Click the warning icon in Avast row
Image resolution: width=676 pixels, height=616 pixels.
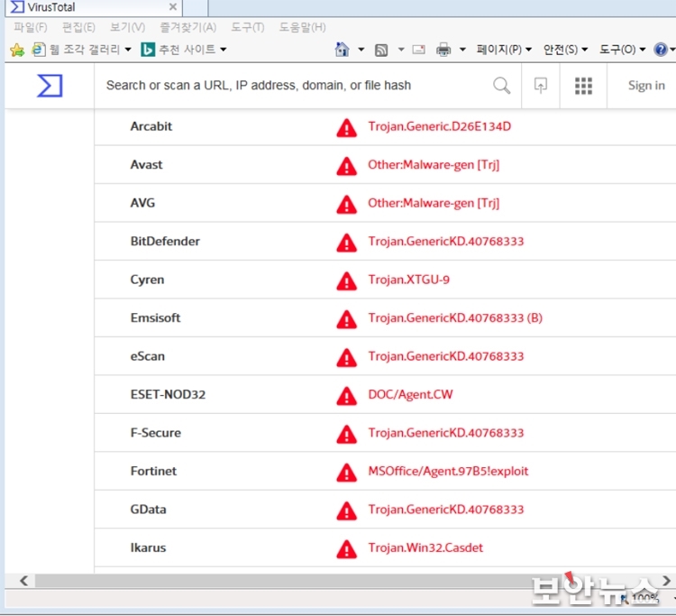pyautogui.click(x=347, y=167)
